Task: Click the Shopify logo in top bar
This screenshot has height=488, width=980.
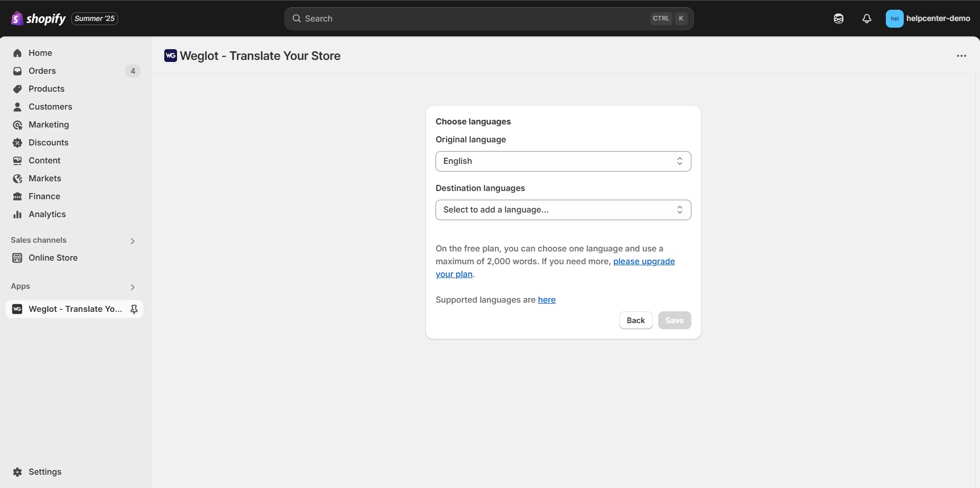Action: 38,18
